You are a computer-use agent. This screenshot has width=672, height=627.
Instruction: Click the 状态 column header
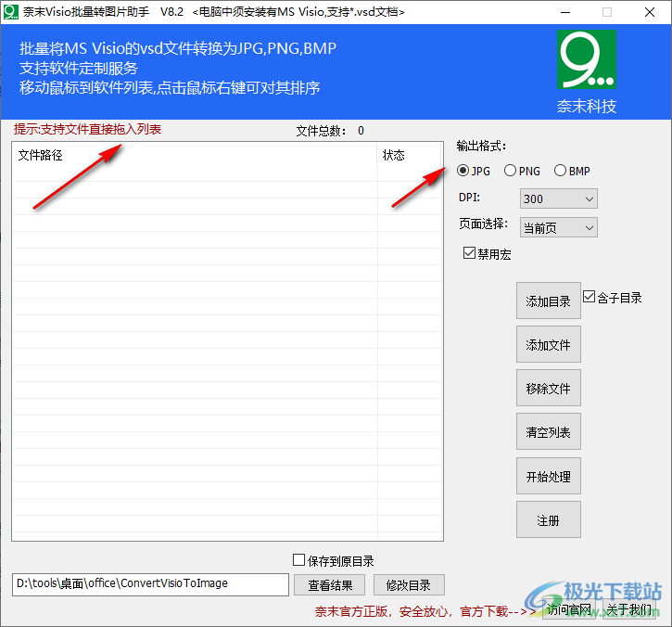coord(409,155)
